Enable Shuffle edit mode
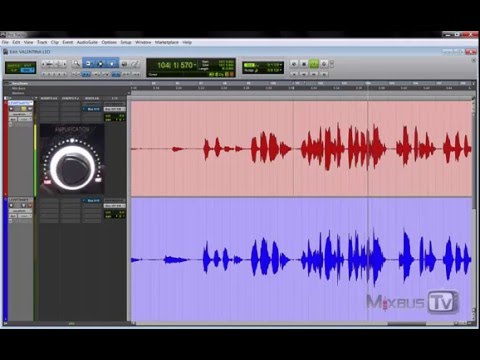 click(13, 66)
